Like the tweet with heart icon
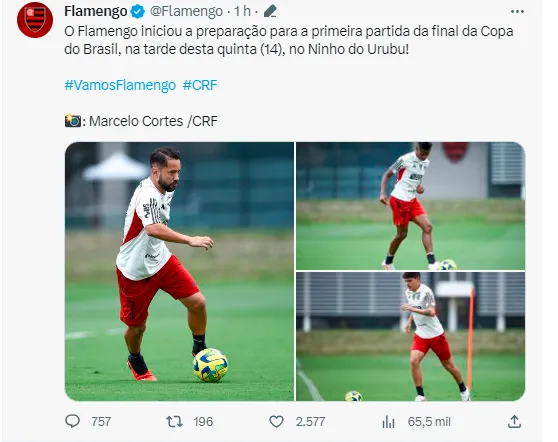 pyautogui.click(x=276, y=422)
